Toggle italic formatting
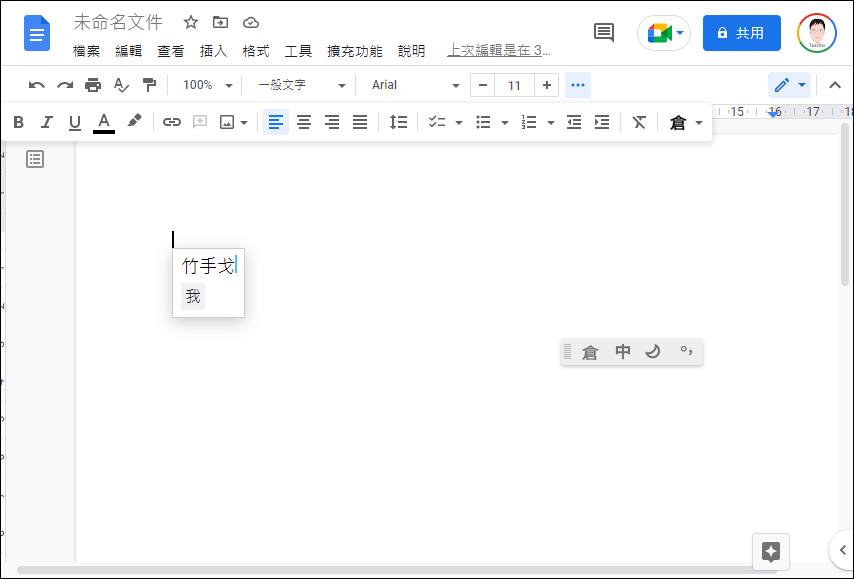854x579 pixels. [47, 123]
